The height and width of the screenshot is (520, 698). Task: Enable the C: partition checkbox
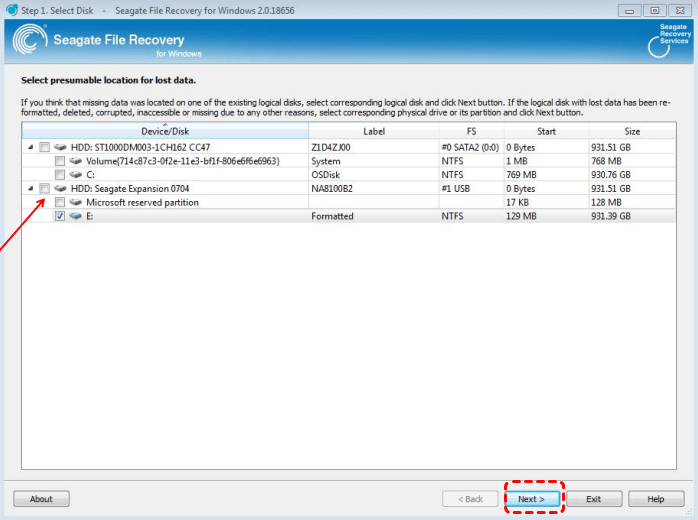61,175
